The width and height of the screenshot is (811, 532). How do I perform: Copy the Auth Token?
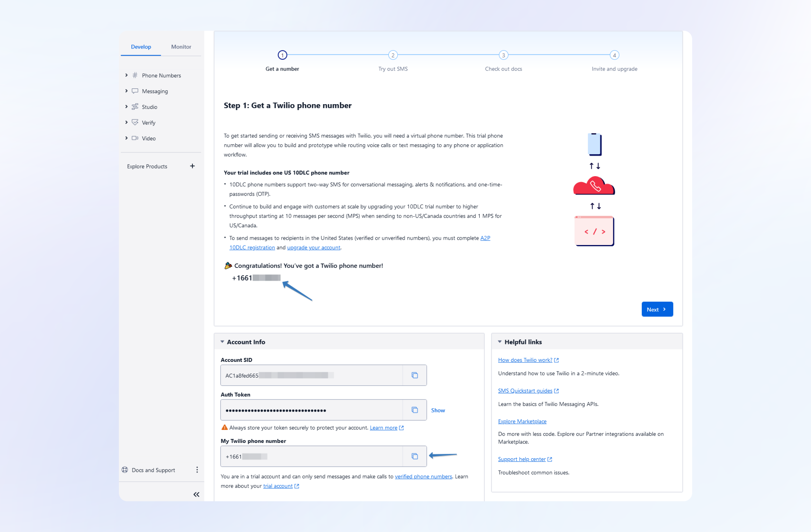415,410
